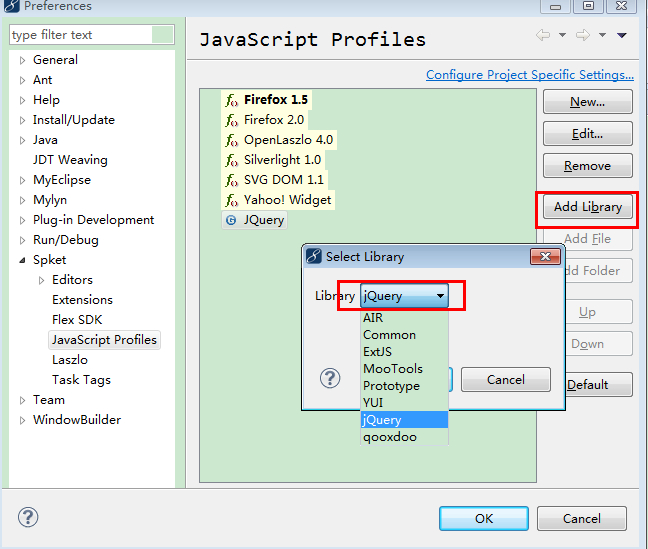This screenshot has width=648, height=549.
Task: Choose ExtJS from the library list
Action: (x=404, y=352)
